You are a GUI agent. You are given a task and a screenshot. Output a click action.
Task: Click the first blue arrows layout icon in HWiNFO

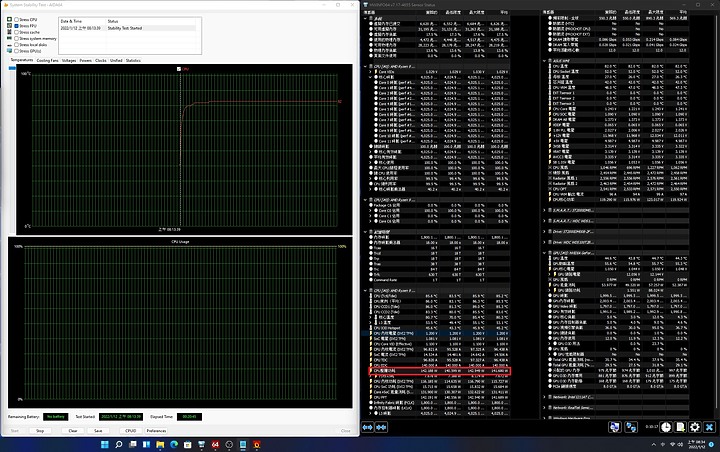tap(368, 427)
